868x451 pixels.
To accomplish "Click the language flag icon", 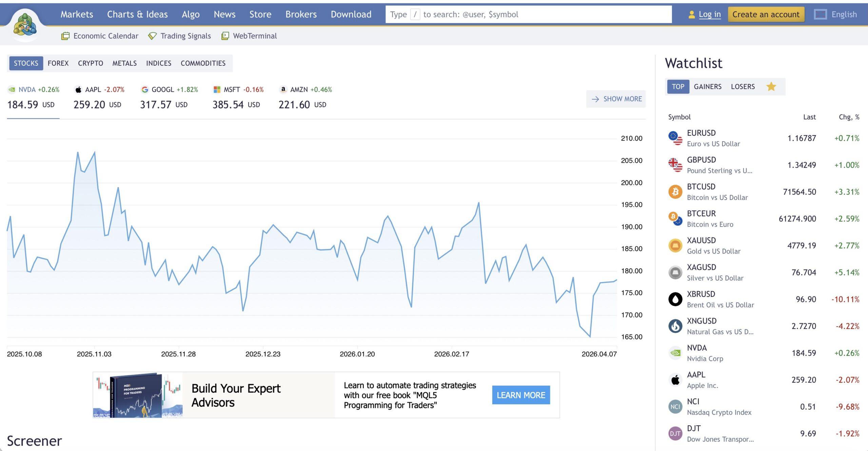I will 820,14.
